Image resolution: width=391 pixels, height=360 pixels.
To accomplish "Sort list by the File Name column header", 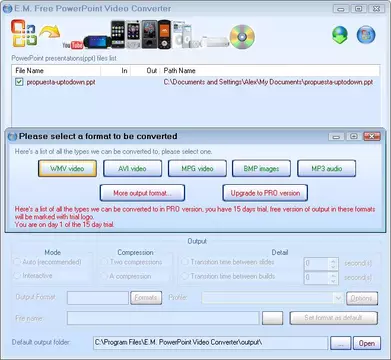I will [57, 70].
